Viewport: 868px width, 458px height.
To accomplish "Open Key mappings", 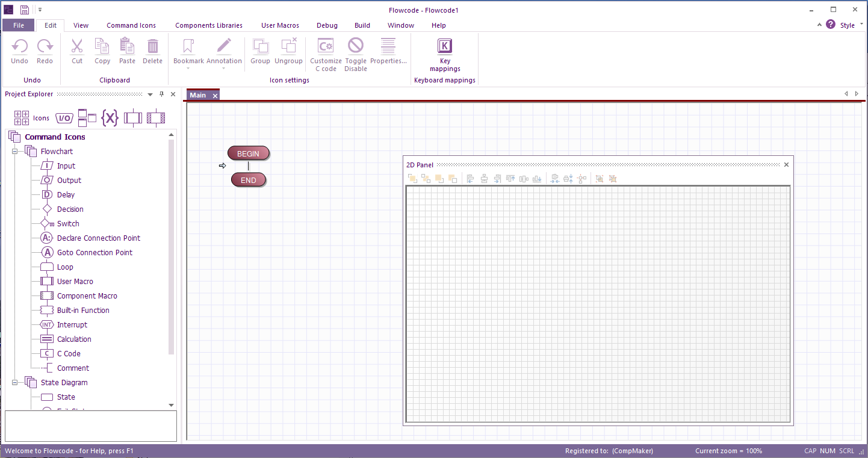I will [x=445, y=54].
